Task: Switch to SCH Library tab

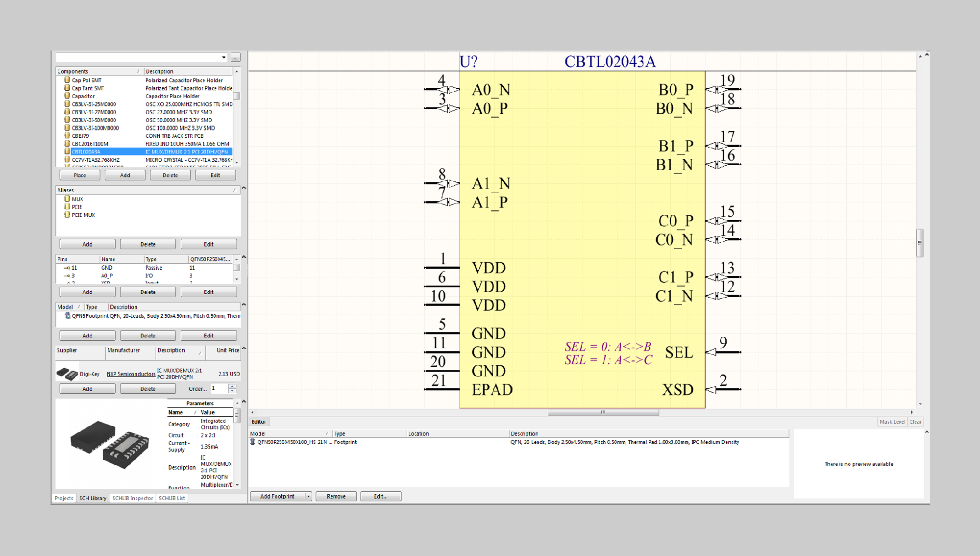Action: coord(93,498)
